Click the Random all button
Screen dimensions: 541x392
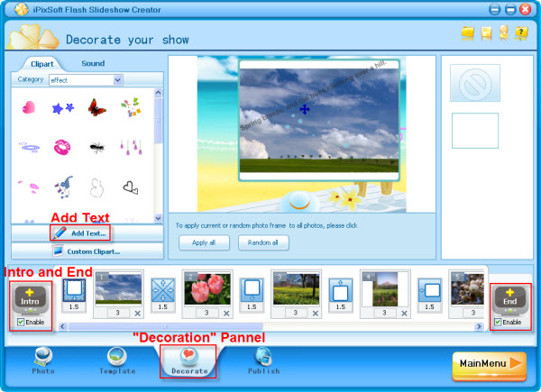click(x=263, y=242)
